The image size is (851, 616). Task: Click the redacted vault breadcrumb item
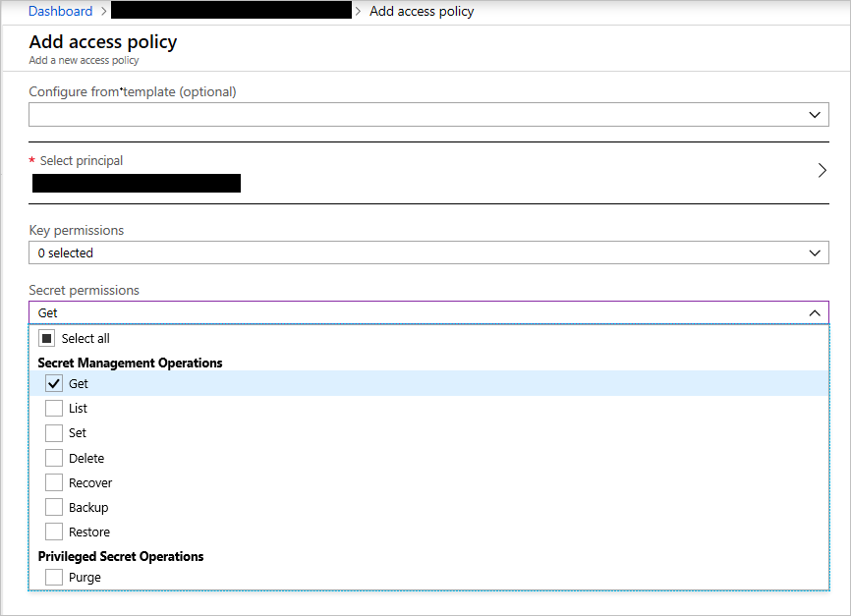[231, 10]
